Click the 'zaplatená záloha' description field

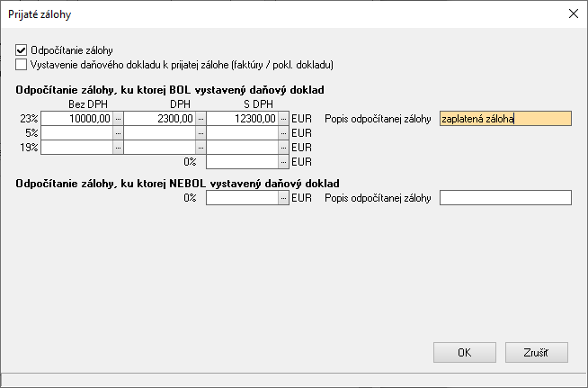point(505,118)
